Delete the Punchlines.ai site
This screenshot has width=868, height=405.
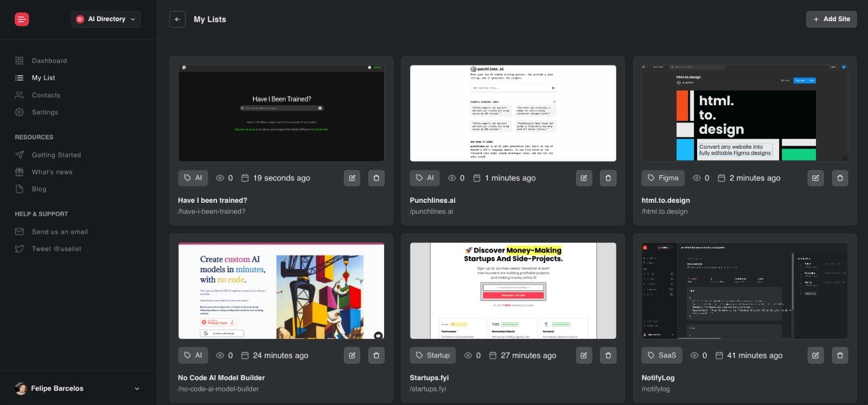coord(608,178)
